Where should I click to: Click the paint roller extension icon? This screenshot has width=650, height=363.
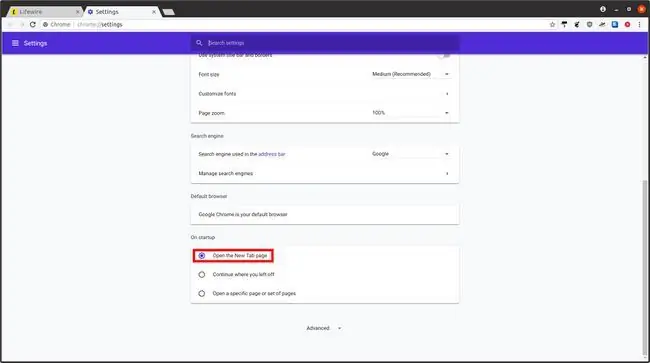[x=564, y=24]
